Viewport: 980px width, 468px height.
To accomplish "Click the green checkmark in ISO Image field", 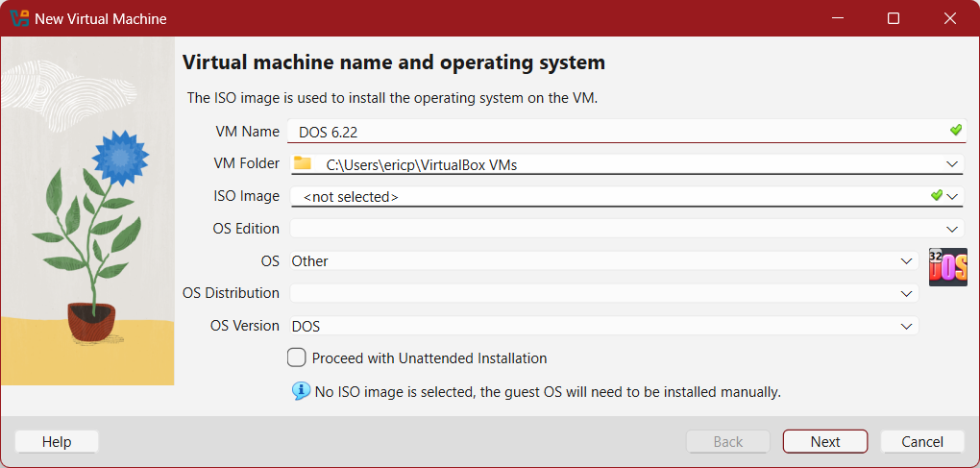I will 937,195.
